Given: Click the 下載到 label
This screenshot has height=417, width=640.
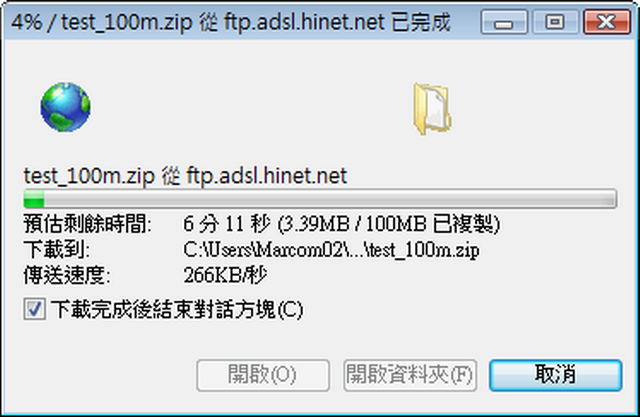Looking at the screenshot, I should click(x=57, y=250).
